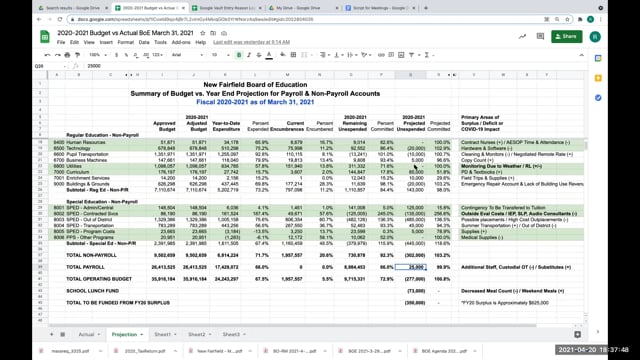Open the activity dashboard trend icon

click(x=522, y=36)
